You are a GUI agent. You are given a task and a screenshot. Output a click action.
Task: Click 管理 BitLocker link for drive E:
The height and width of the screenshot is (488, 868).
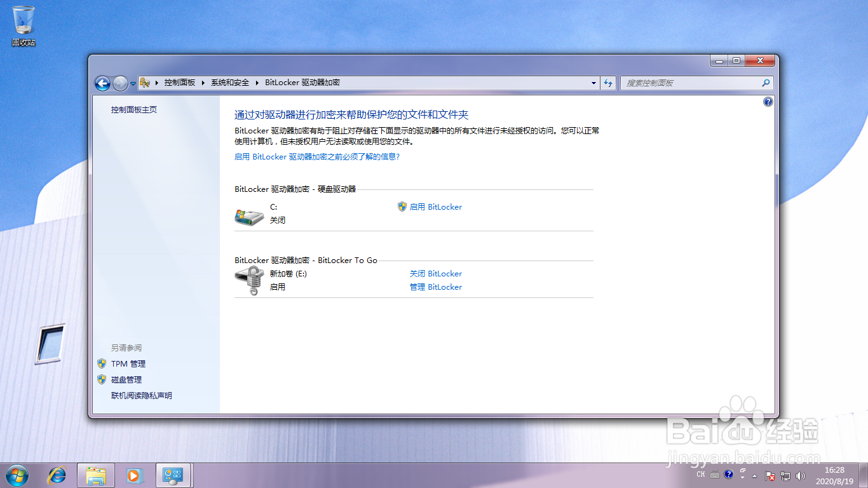pyautogui.click(x=436, y=287)
